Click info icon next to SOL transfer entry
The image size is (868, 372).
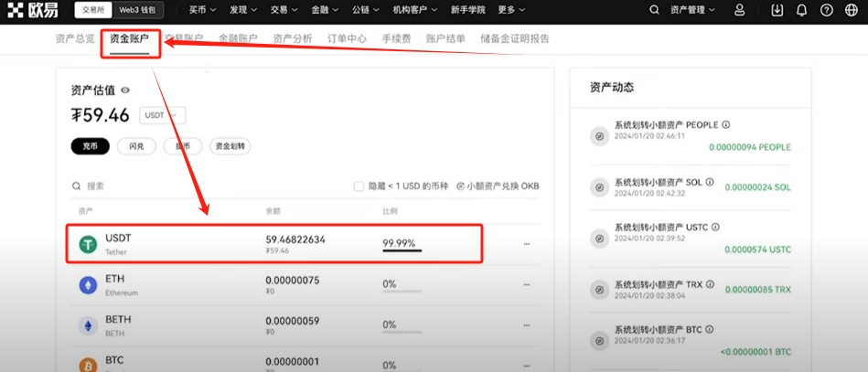point(710,182)
